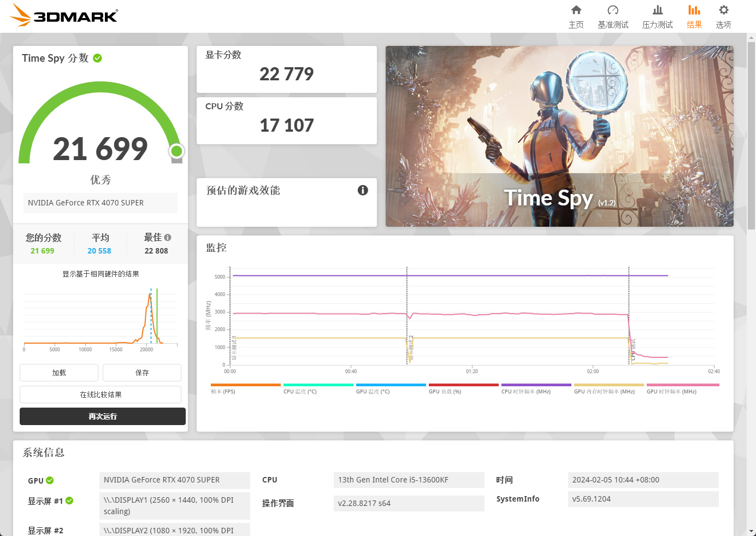This screenshot has height=536, width=756.
Task: Select the purple CPU 时钟频率 (MHz) legend swatch
Action: pyautogui.click(x=536, y=385)
